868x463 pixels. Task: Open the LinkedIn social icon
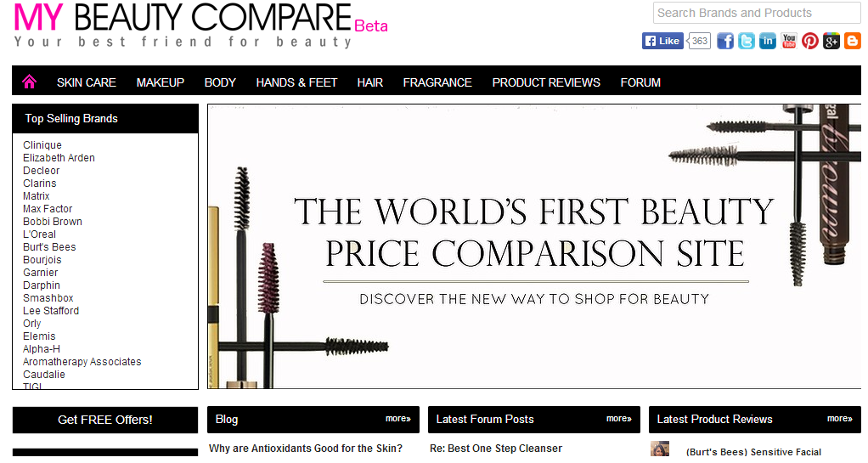coord(767,41)
